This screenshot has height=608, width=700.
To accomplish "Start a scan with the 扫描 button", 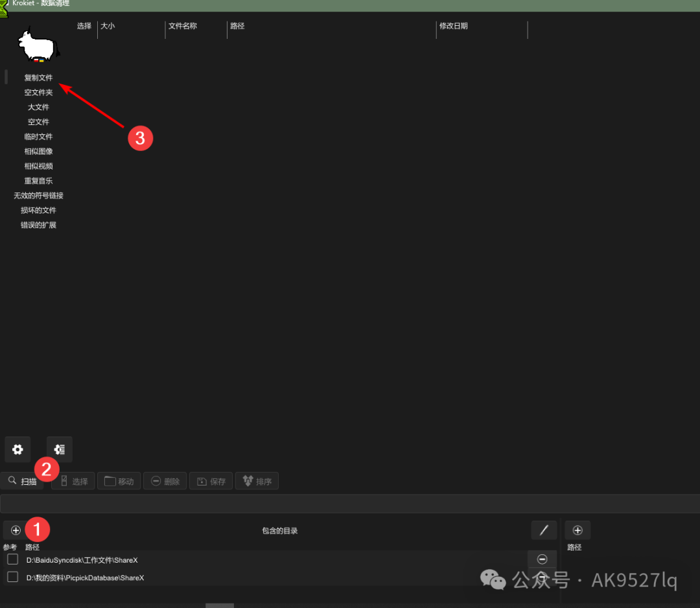I will coord(22,481).
